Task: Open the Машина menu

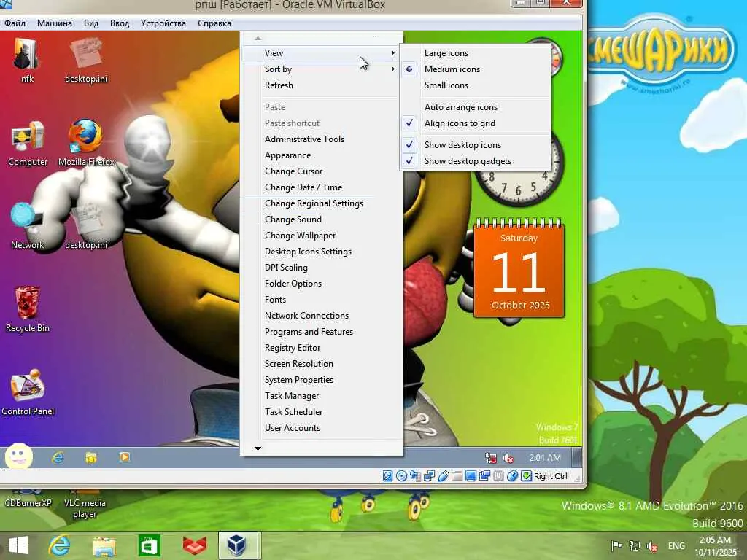Action: click(54, 23)
